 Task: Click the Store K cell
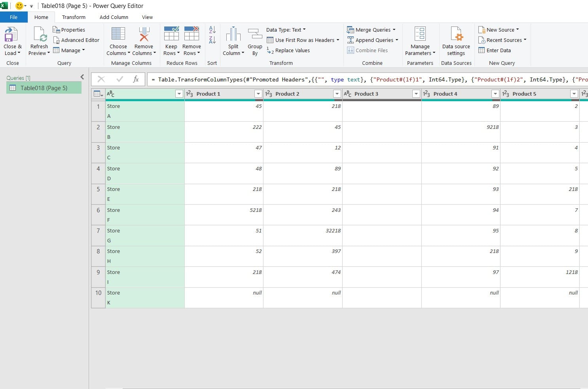[145, 298]
